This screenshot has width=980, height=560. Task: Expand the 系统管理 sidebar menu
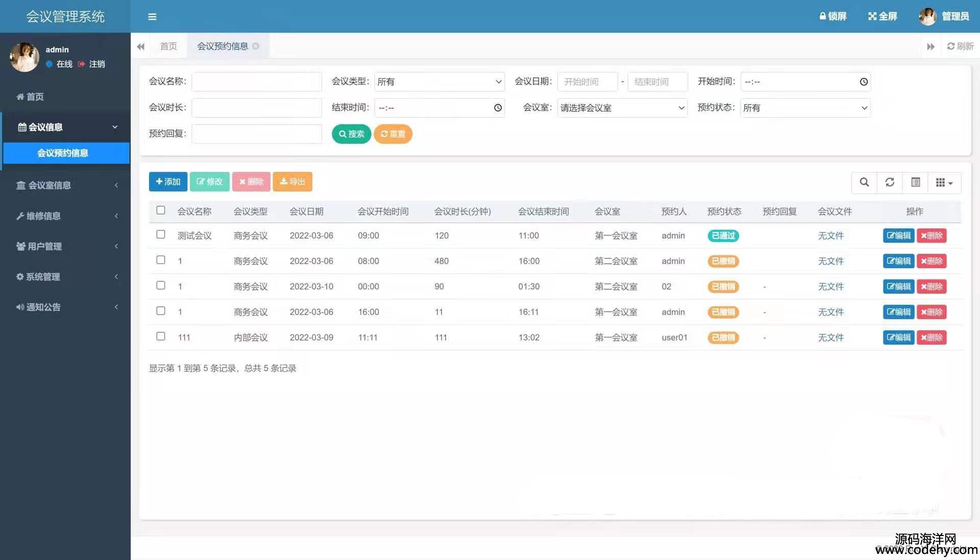tap(65, 277)
